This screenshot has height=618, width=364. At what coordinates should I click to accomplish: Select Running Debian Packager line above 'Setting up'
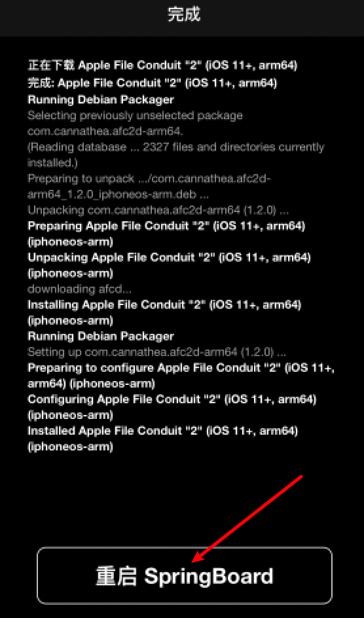pos(100,336)
